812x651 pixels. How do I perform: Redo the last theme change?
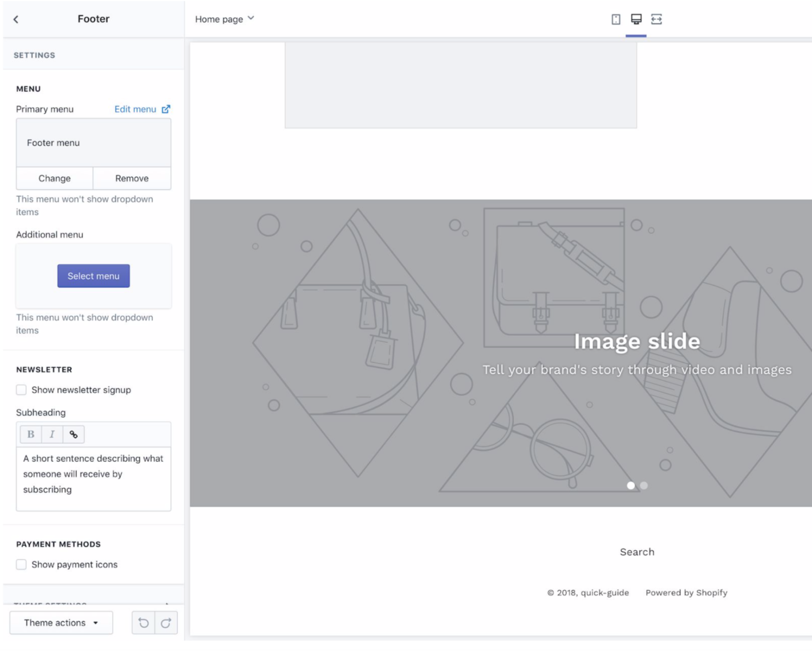coord(166,623)
